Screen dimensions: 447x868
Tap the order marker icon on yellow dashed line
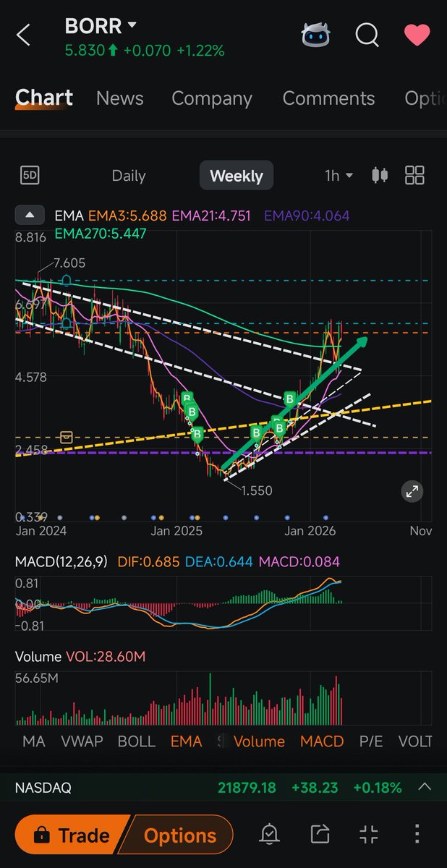click(x=67, y=437)
